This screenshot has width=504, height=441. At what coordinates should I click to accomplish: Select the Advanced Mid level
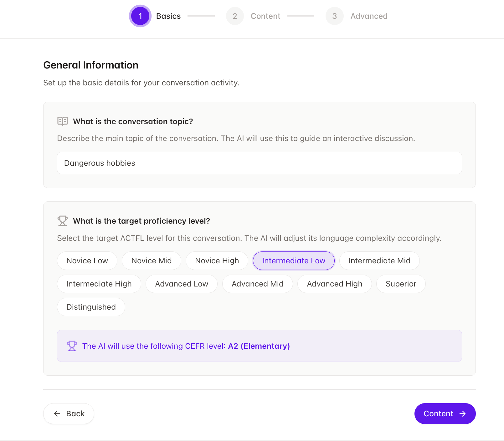tap(257, 284)
